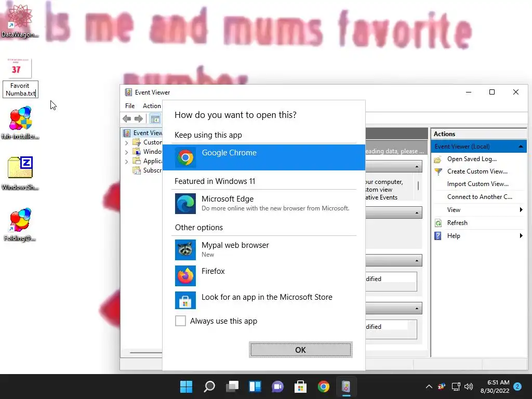Open Task View from the taskbar
This screenshot has height=399, width=532.
(x=232, y=387)
